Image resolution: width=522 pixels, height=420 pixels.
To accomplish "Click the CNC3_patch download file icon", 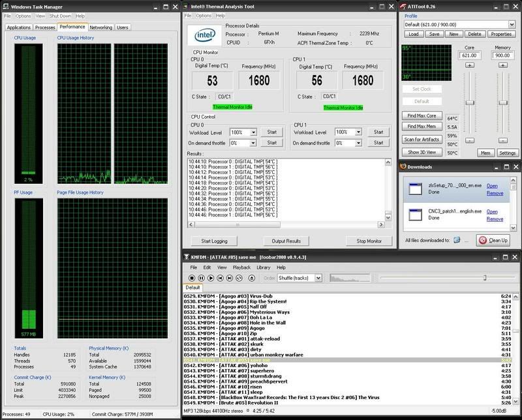I will pos(415,215).
